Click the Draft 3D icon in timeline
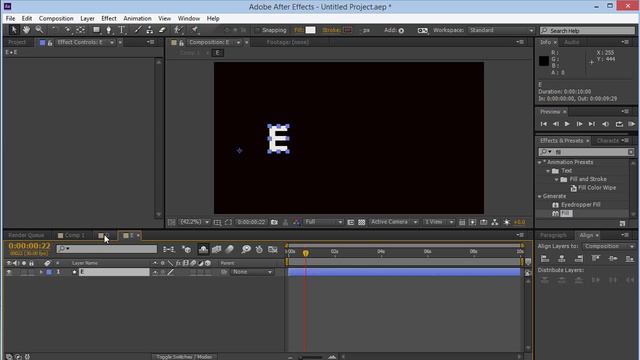The height and width of the screenshot is (360, 640). (x=187, y=249)
